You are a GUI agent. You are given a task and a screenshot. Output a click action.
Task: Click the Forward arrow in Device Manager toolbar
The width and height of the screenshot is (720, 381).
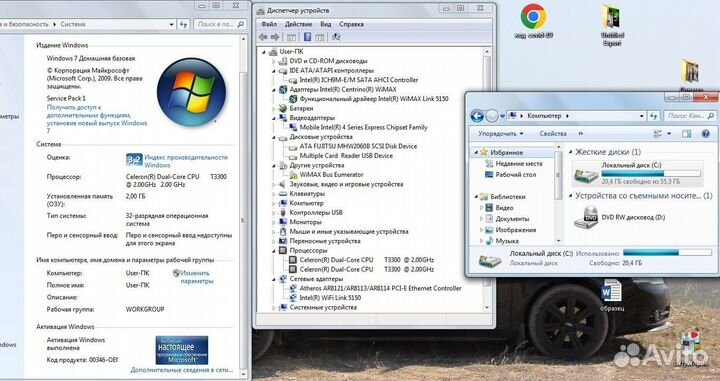pyautogui.click(x=275, y=37)
